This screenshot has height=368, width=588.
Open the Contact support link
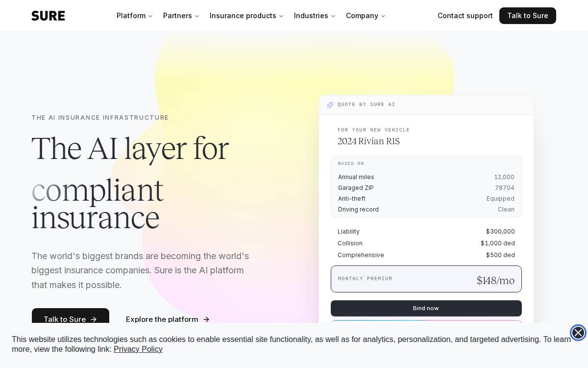click(x=465, y=16)
